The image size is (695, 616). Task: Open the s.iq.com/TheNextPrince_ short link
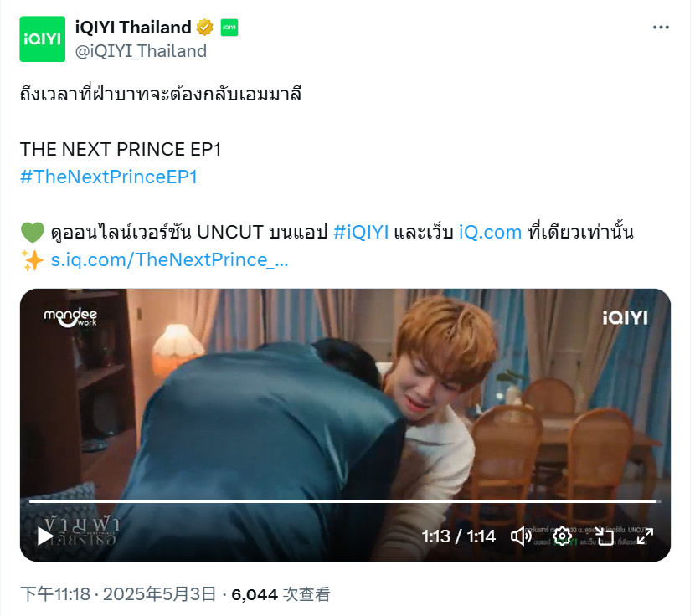(x=169, y=260)
